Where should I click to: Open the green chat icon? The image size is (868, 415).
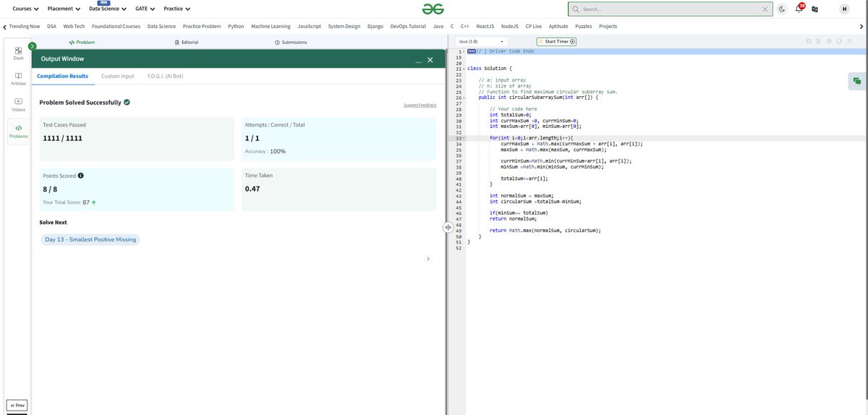click(x=857, y=81)
